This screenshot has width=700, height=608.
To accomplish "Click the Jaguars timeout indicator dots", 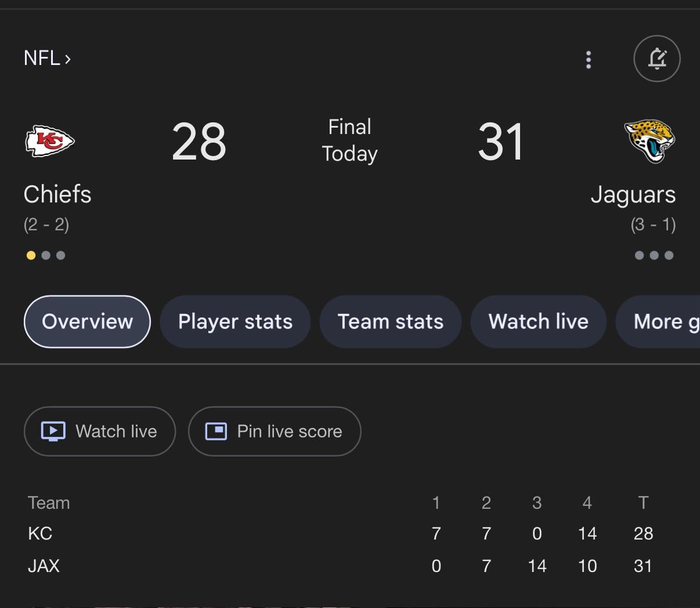I will click(654, 255).
